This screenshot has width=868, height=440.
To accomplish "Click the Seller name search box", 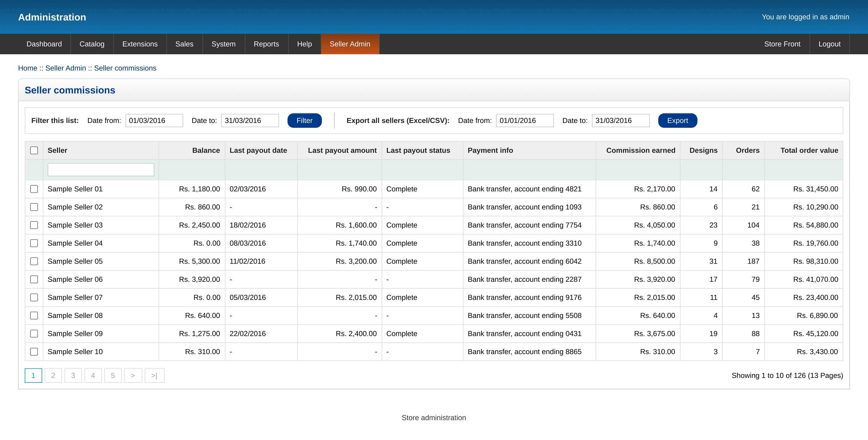I will point(101,170).
